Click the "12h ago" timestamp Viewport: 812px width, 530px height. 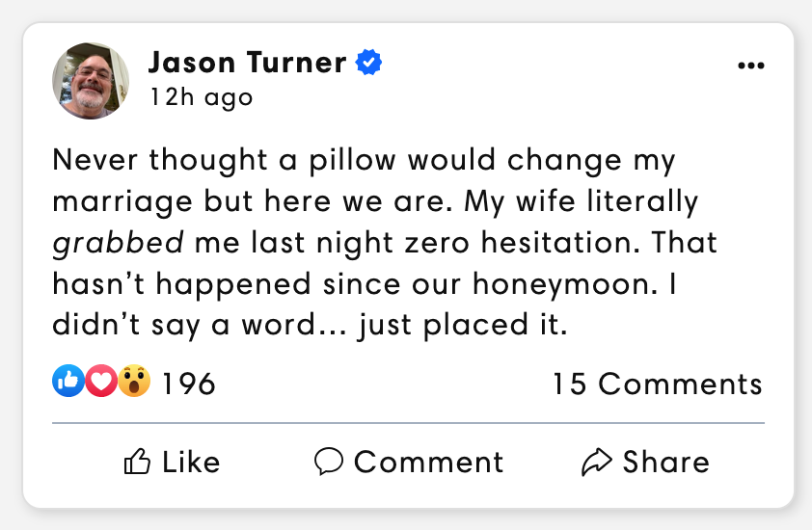pyautogui.click(x=201, y=97)
